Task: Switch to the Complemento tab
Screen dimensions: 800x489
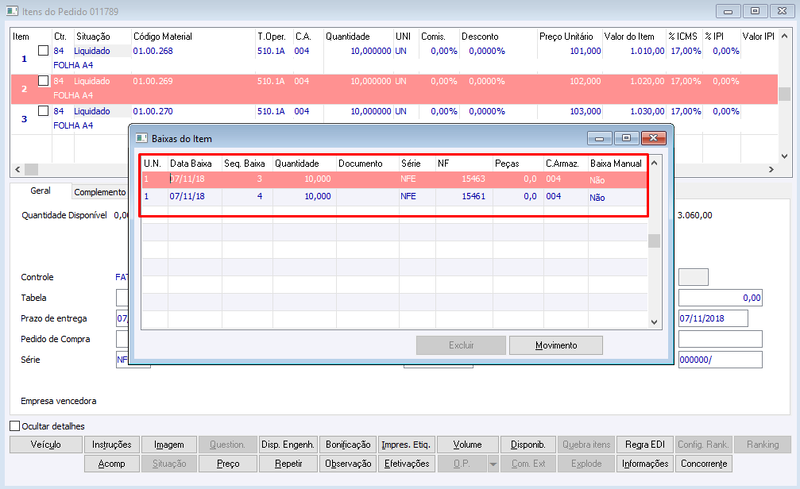Action: tap(100, 192)
